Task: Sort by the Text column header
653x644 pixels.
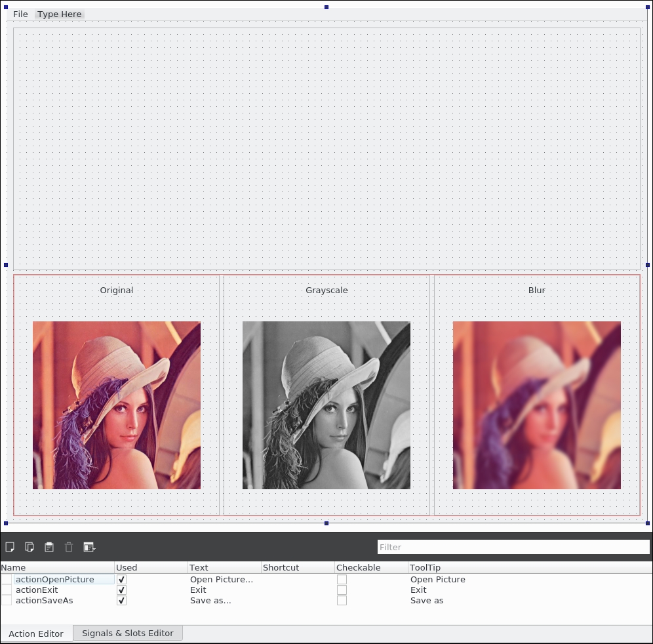Action: (224, 567)
